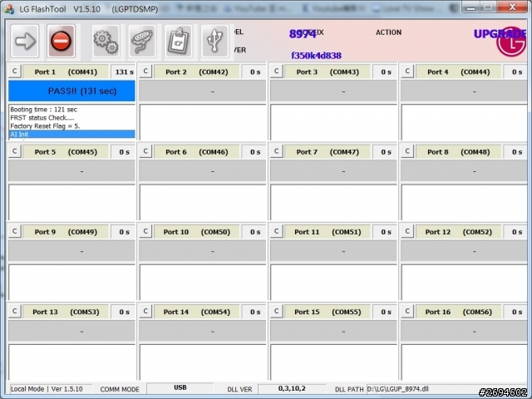532x399 pixels.
Task: Click 'Factory Reset Flag = 5.' log line
Action: 45,126
